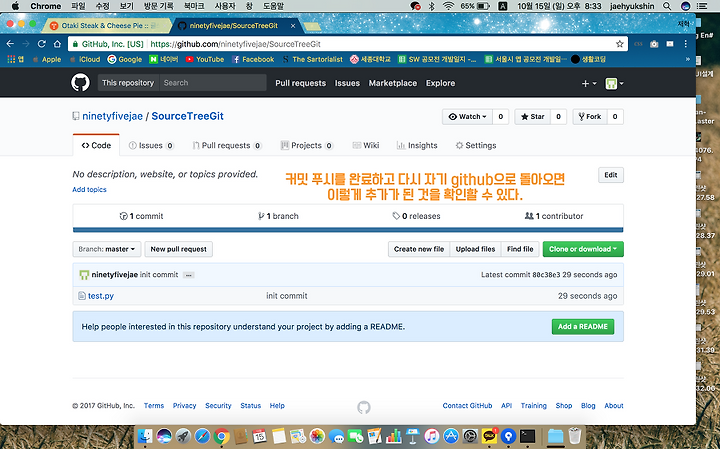The height and width of the screenshot is (449, 720).
Task: Open the Settings tab of the repository
Action: click(x=476, y=146)
